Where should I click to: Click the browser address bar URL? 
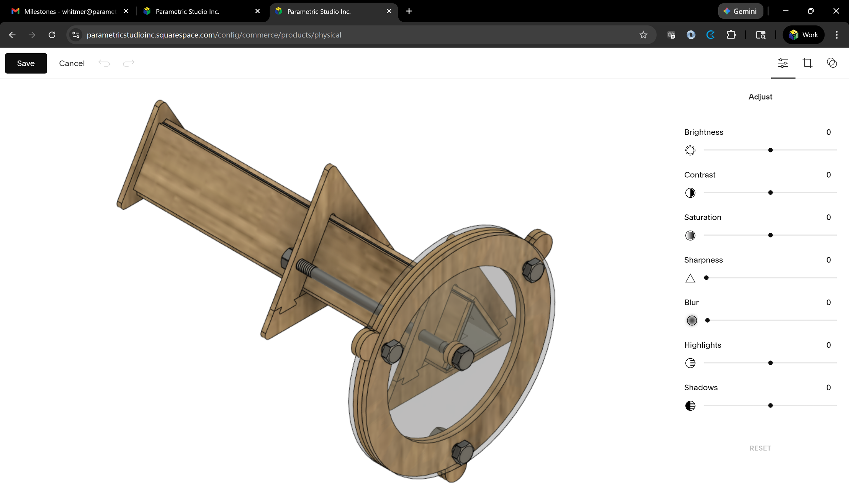[214, 35]
